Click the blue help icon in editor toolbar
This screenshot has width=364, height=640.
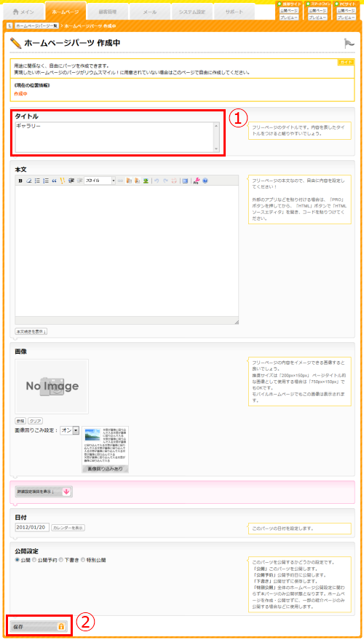205,181
